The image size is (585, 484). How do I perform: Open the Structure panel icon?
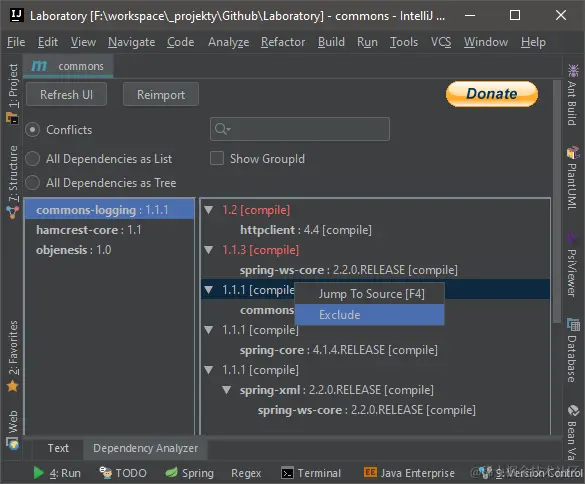[13, 212]
